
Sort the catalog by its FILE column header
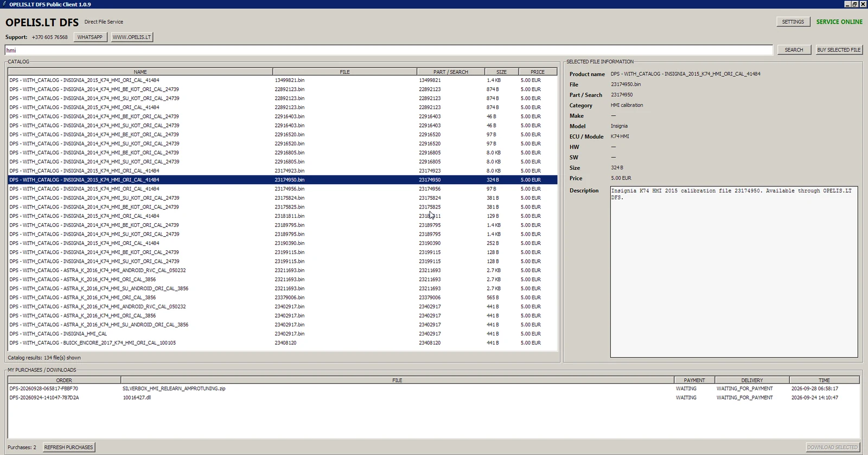point(344,72)
